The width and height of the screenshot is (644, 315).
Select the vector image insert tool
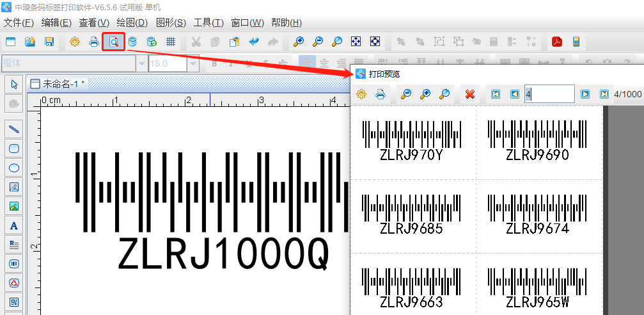[x=14, y=187]
